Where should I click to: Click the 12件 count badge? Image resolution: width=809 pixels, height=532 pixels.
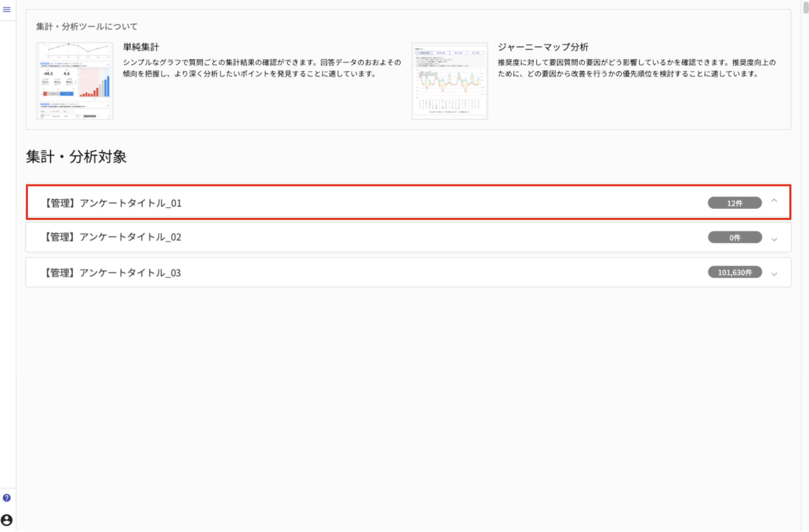(734, 203)
